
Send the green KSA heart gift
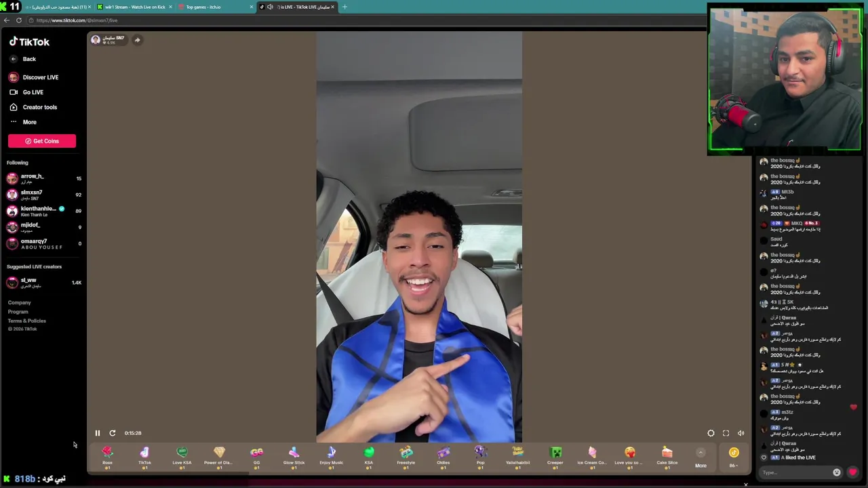click(x=369, y=457)
